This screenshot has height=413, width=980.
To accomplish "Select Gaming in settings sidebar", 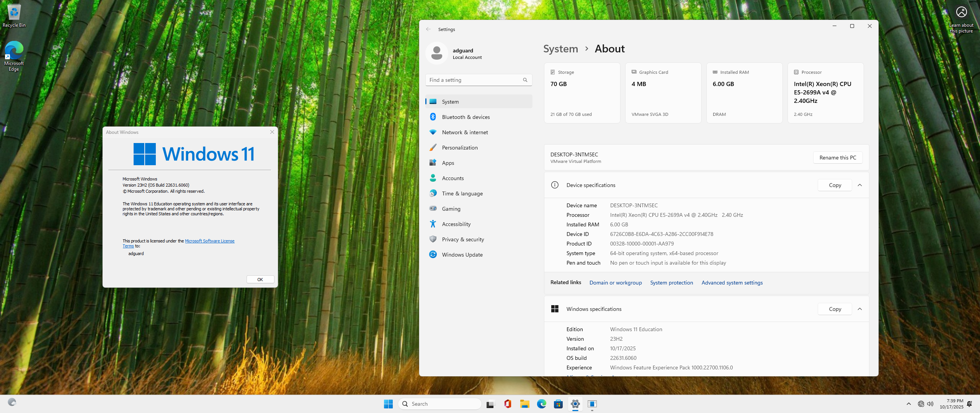I will click(451, 209).
